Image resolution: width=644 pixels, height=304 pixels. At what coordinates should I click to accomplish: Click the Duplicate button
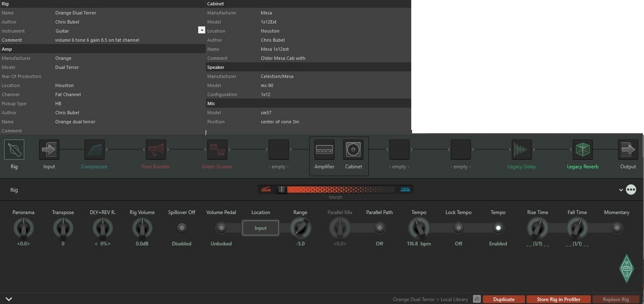504,299
